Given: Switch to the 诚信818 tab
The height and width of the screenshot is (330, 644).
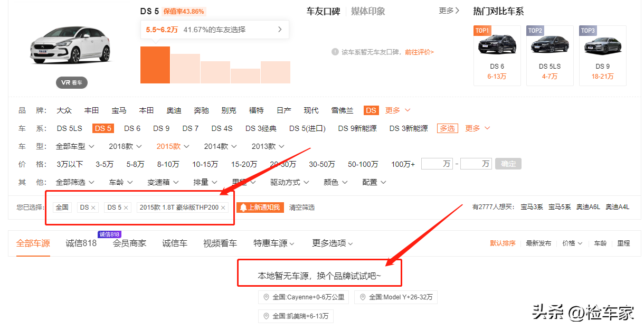Looking at the screenshot, I should point(81,243).
